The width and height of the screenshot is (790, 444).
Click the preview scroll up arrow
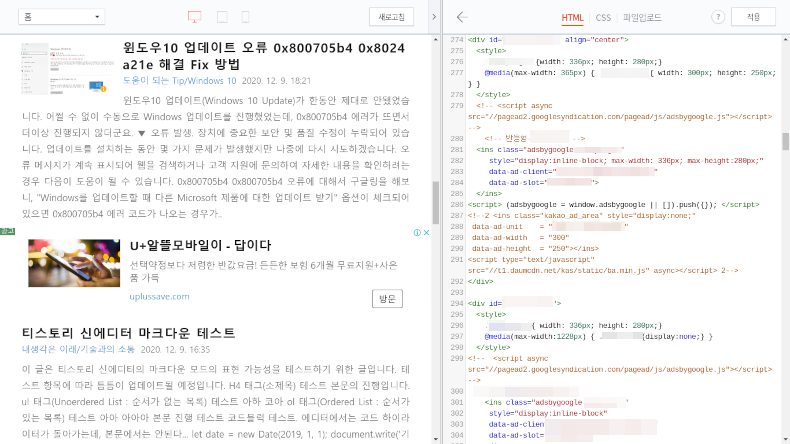(436, 39)
